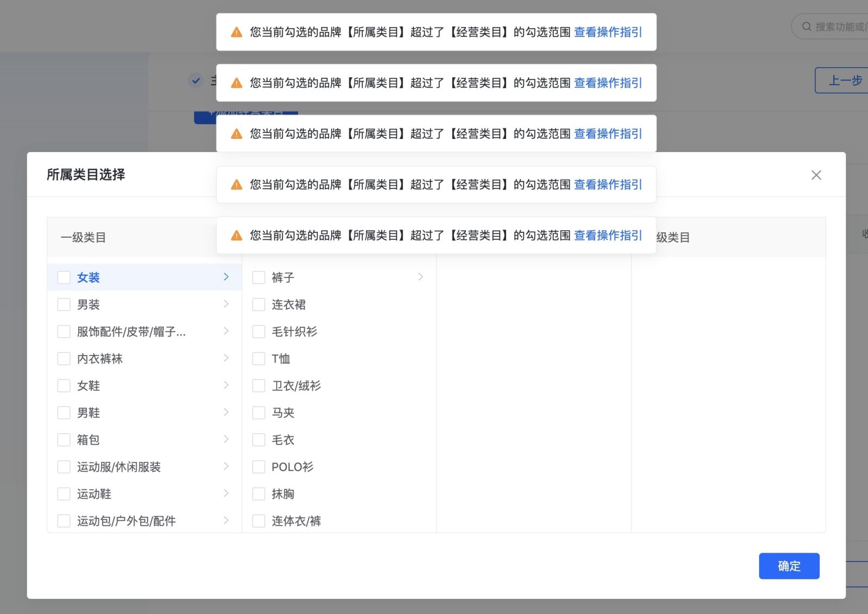Click the search magnifier icon at top right

[x=807, y=27]
